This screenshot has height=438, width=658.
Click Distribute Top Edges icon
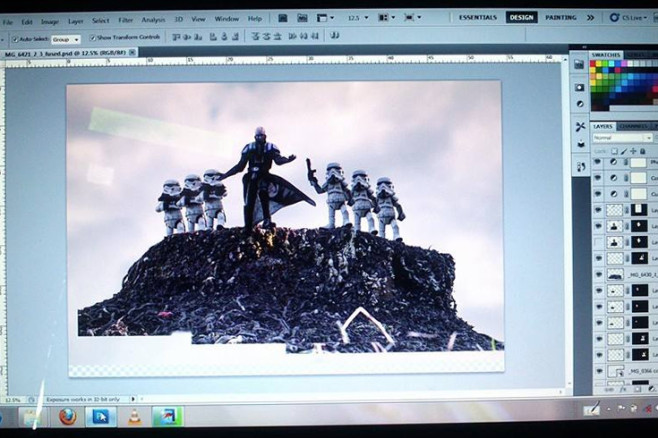point(255,36)
